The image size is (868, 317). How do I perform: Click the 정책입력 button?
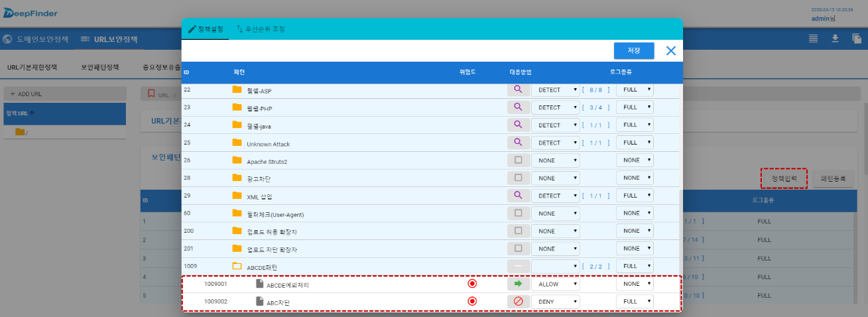point(784,178)
